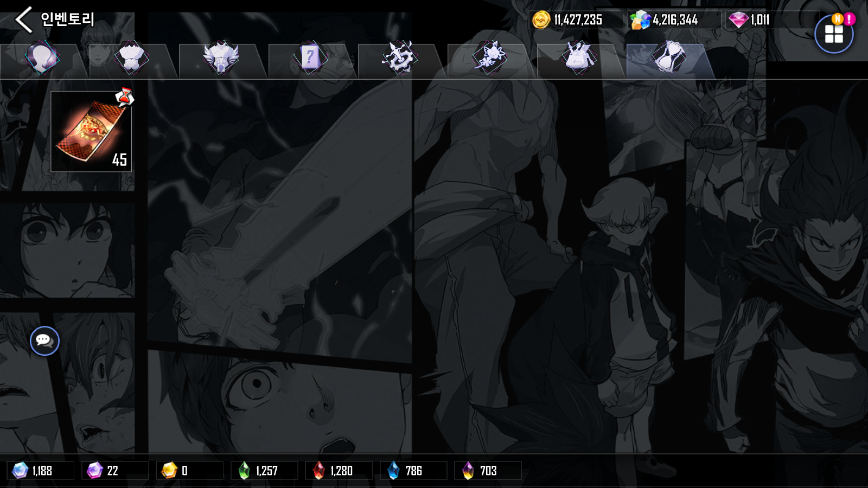Click the purple crystal icon showing 22
Image resolution: width=868 pixels, height=488 pixels.
click(95, 470)
